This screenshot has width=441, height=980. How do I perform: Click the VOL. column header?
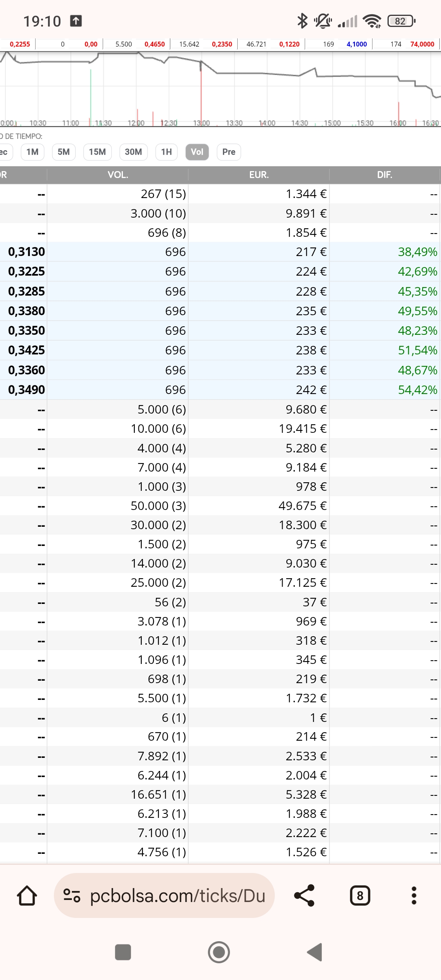pos(118,175)
